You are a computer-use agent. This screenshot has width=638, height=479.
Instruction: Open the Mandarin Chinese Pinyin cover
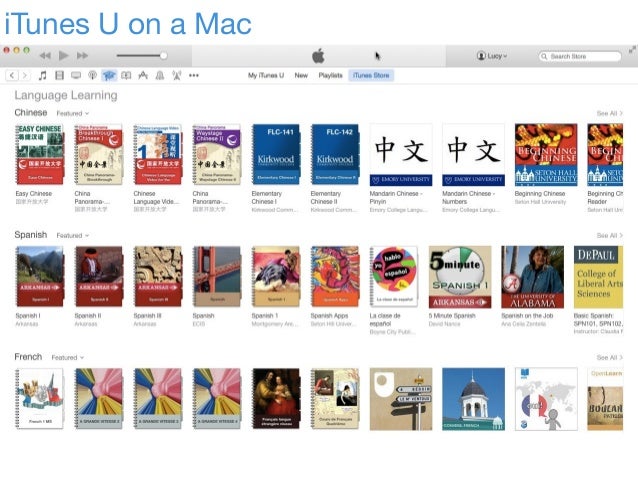click(401, 155)
